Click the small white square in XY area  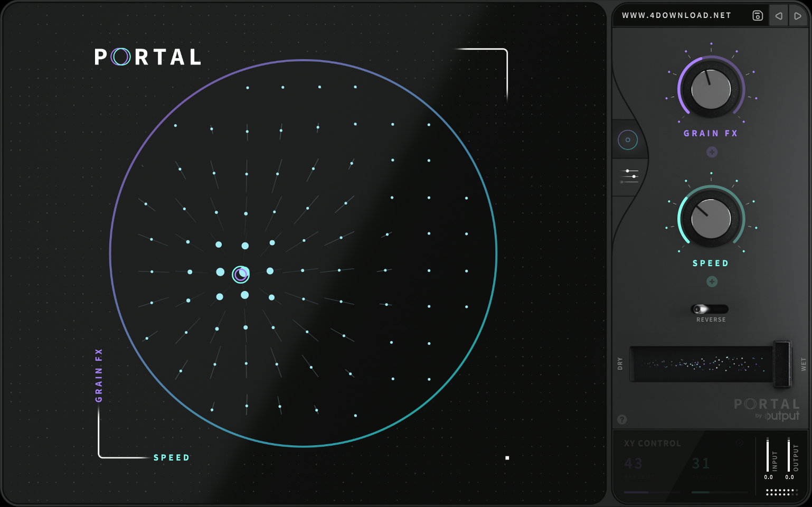pyautogui.click(x=507, y=458)
